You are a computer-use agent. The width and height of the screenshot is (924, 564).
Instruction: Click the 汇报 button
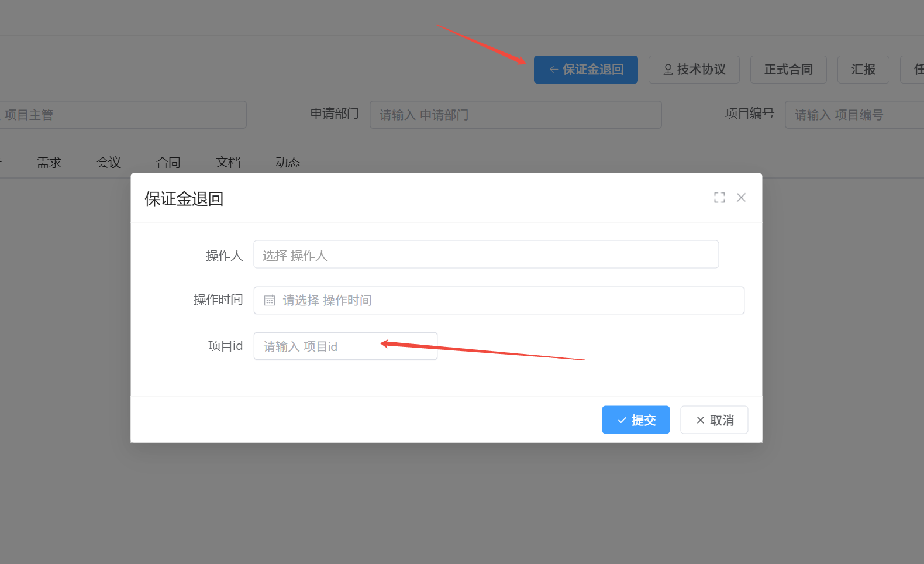point(863,70)
